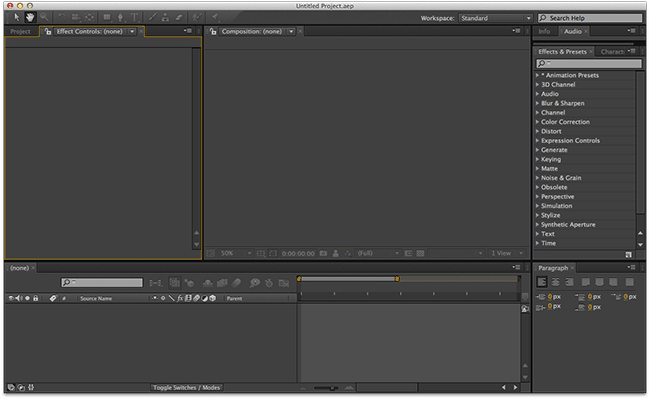The height and width of the screenshot is (399, 650).
Task: Toggle the Effect Controls panel lock
Action: pyautogui.click(x=48, y=31)
